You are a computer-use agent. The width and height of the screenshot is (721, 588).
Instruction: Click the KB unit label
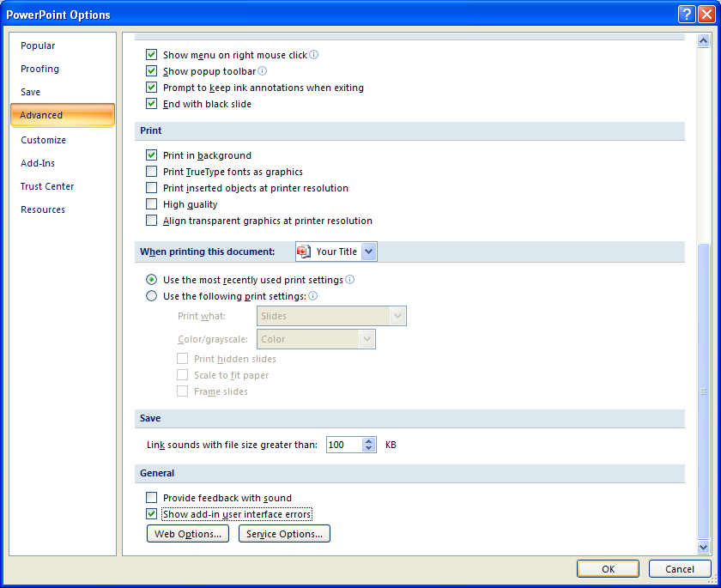391,445
